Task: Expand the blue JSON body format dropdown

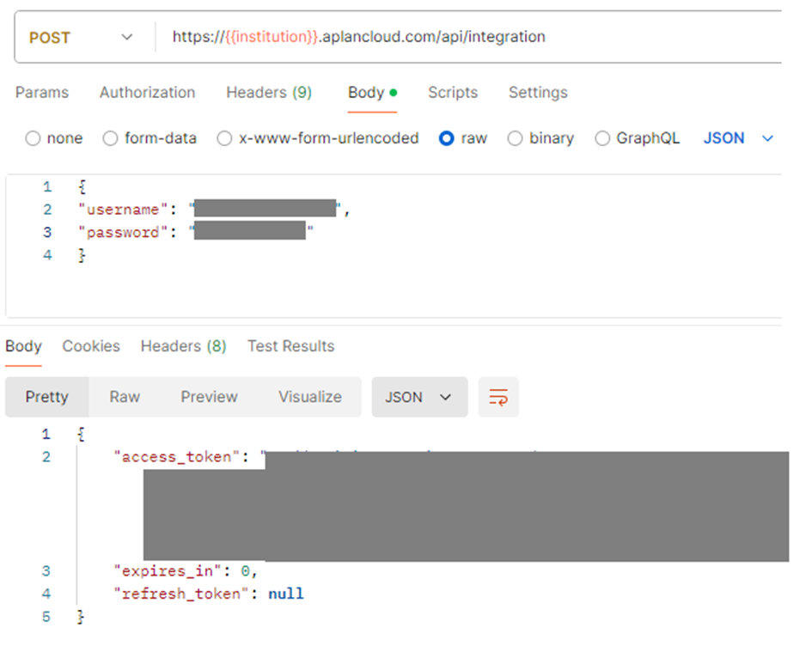Action: pyautogui.click(x=738, y=138)
